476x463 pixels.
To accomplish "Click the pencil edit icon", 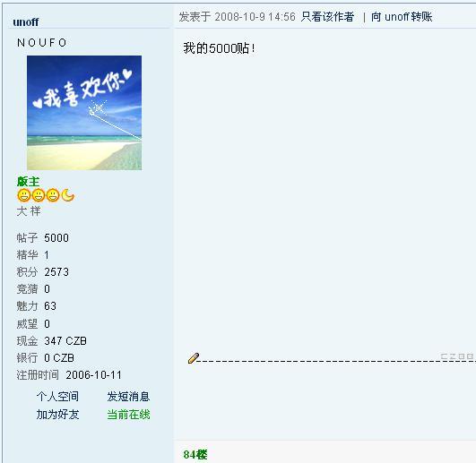I will [x=194, y=358].
